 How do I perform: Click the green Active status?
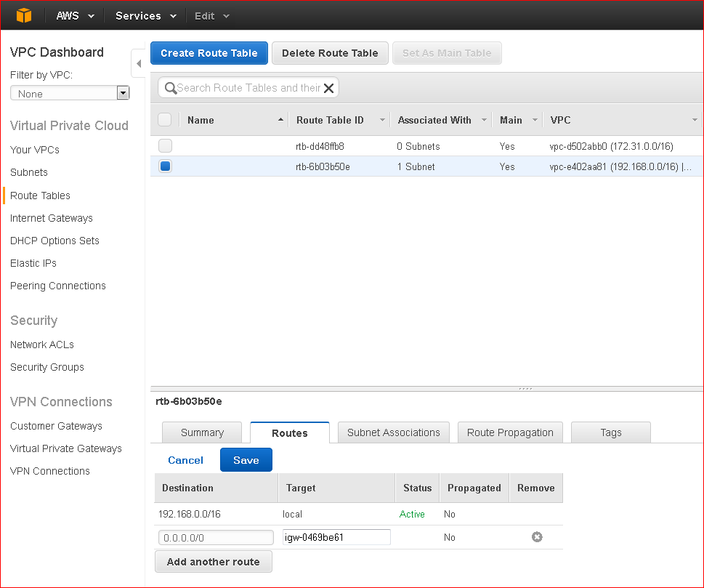(412, 514)
